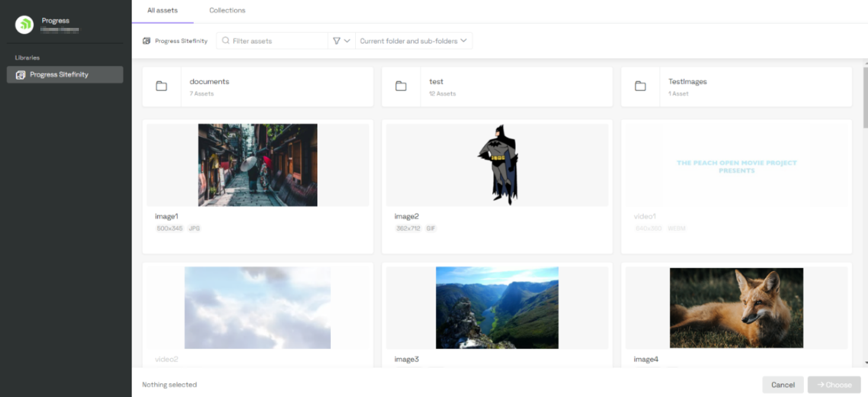Click the "7 Assets" count text
This screenshot has width=868, height=397.
[x=202, y=94]
